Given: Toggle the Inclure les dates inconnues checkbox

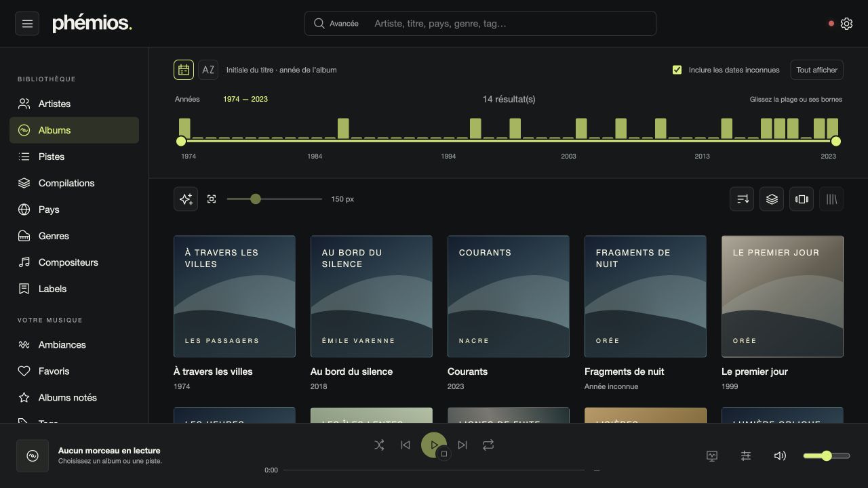Looking at the screenshot, I should point(677,70).
